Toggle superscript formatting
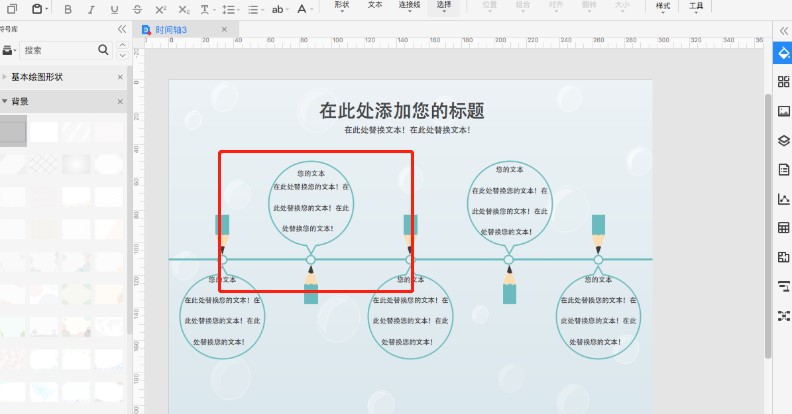Screen dimensions: 792x414 161,9
